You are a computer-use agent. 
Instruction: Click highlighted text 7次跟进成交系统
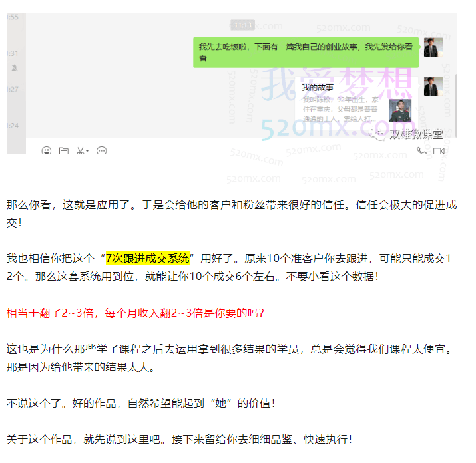tap(148, 258)
